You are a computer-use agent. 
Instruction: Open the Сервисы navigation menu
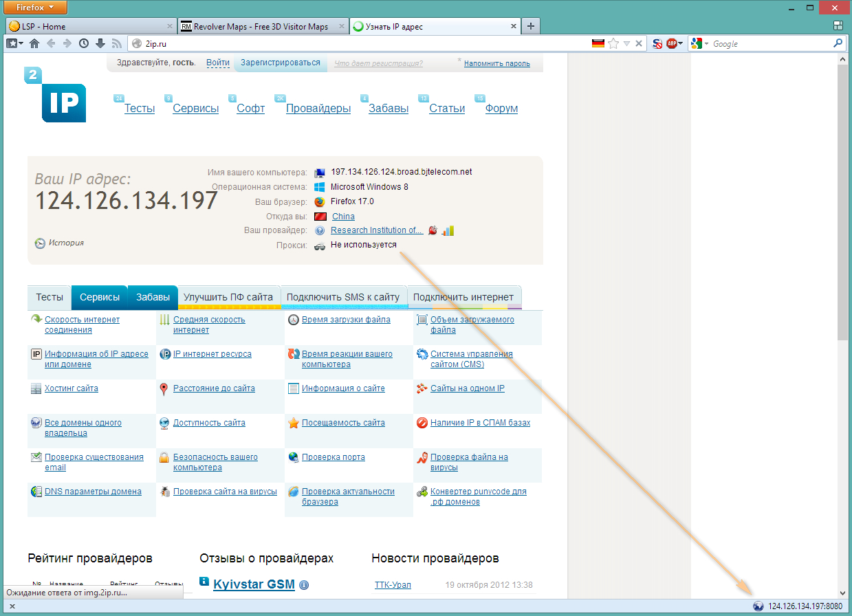(x=196, y=109)
